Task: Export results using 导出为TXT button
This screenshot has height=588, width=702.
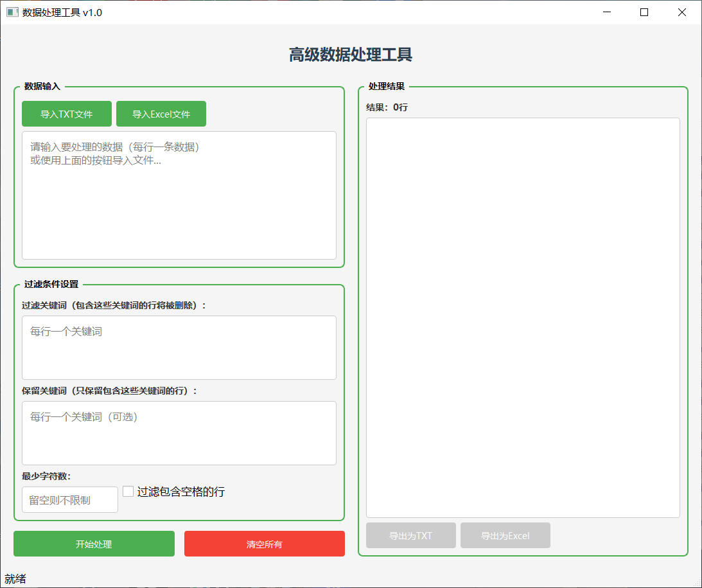Action: pyautogui.click(x=411, y=535)
